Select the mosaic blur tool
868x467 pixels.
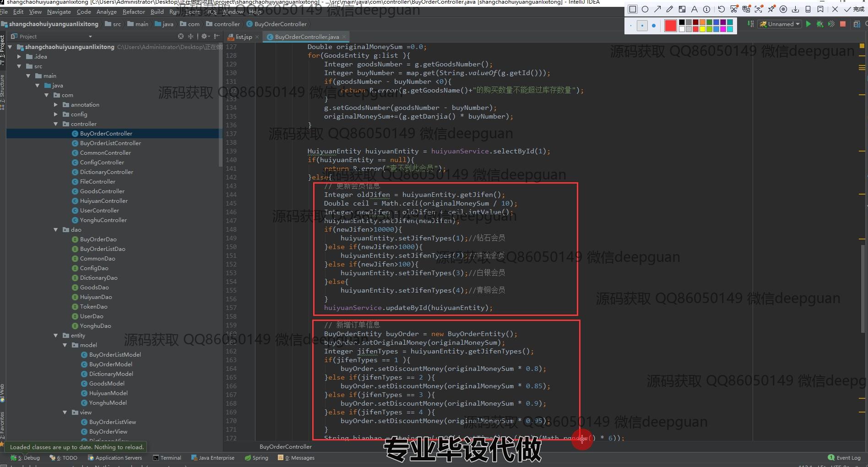[x=682, y=9]
